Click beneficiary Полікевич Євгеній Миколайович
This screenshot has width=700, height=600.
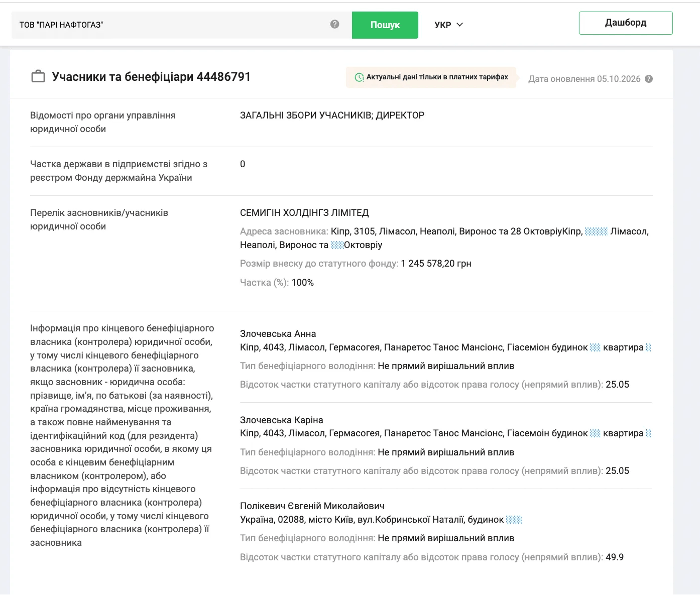pos(312,506)
